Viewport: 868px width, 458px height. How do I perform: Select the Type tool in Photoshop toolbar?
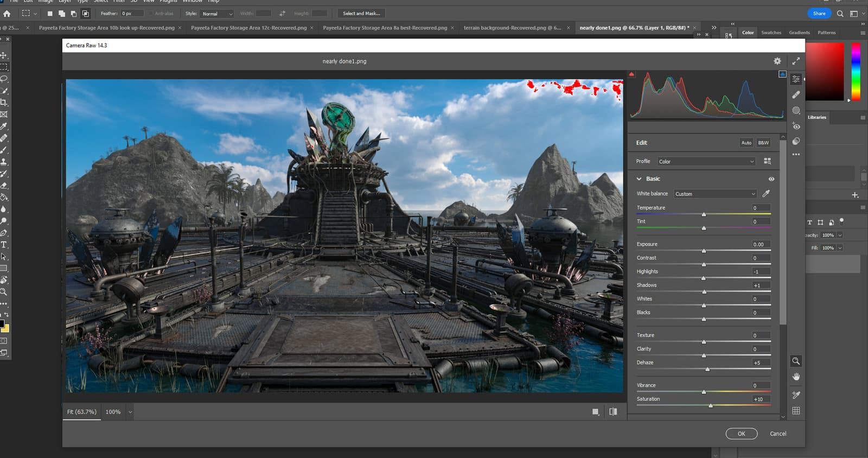(4, 245)
